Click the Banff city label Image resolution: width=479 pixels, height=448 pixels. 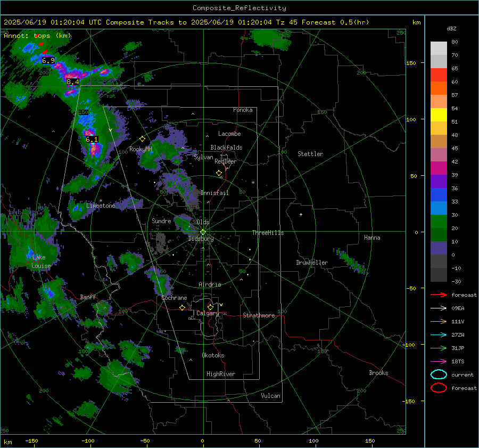point(88,297)
